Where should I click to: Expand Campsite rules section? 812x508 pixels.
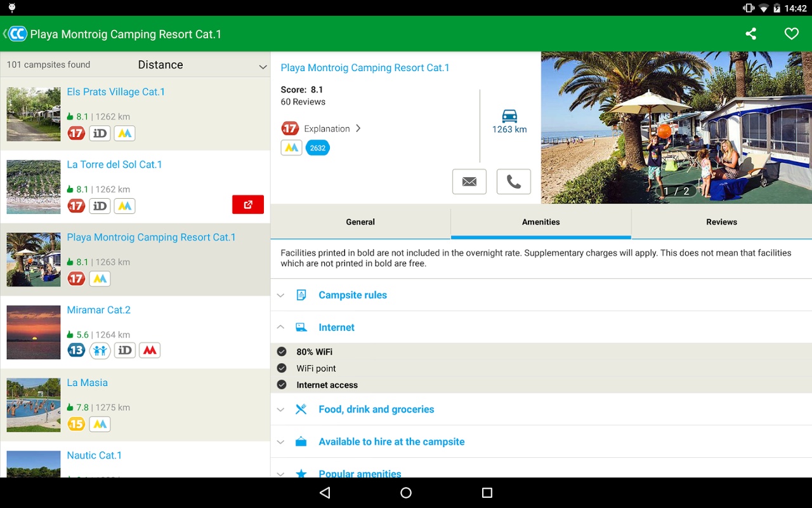tap(541, 295)
